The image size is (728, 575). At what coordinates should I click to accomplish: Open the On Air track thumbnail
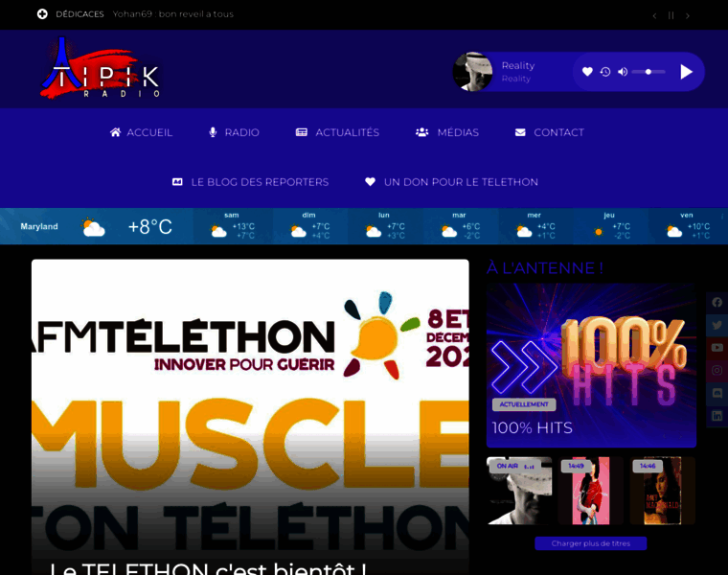click(519, 491)
